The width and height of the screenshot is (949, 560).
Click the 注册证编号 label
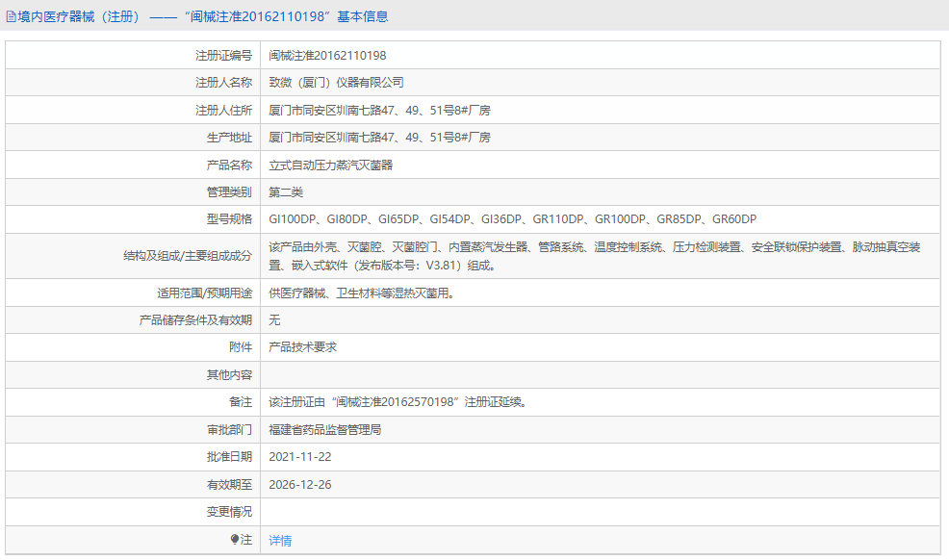pyautogui.click(x=223, y=56)
